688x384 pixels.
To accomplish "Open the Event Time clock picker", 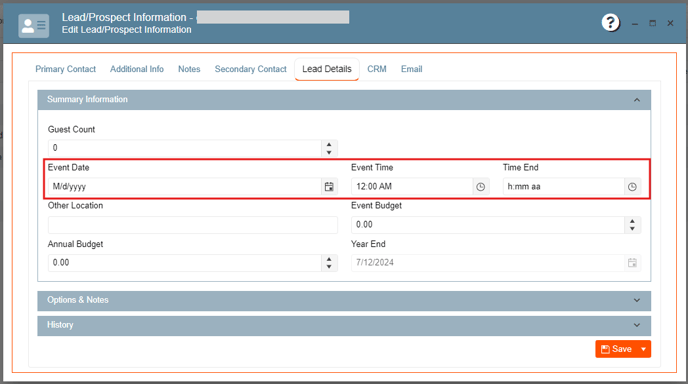I will pos(481,187).
